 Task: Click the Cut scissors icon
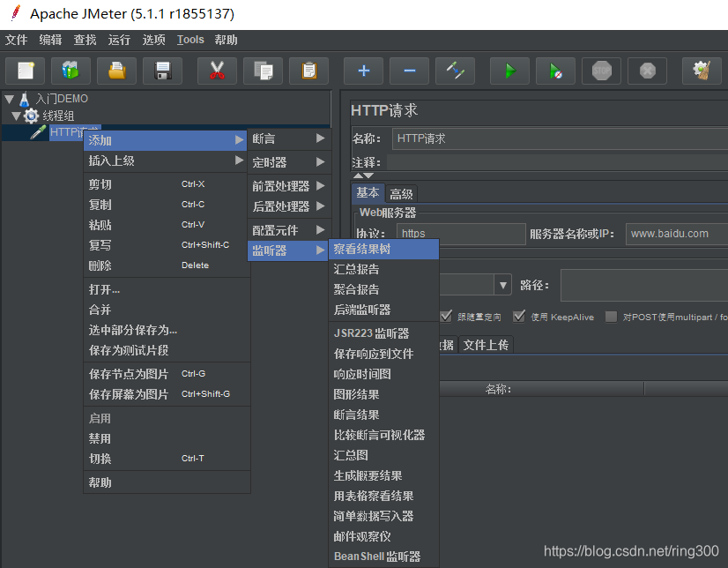(x=218, y=71)
